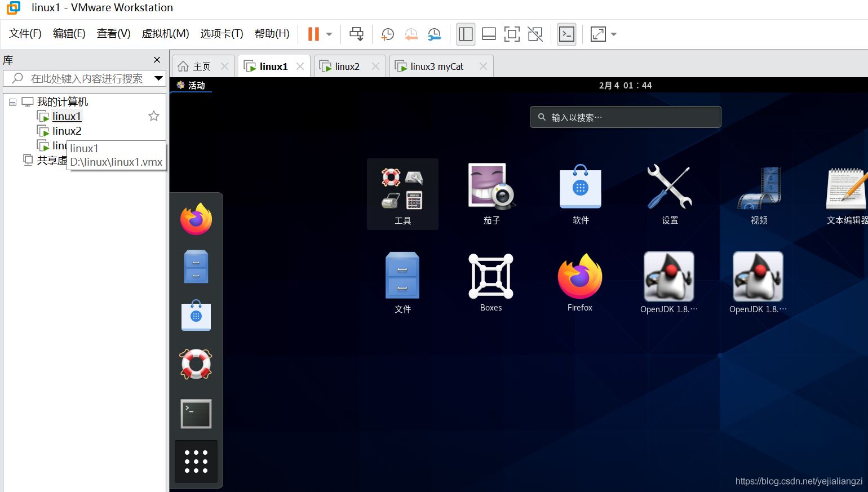Screen dimensions: 868x492
Task: Launch the 视频 video player app
Action: [x=759, y=194]
